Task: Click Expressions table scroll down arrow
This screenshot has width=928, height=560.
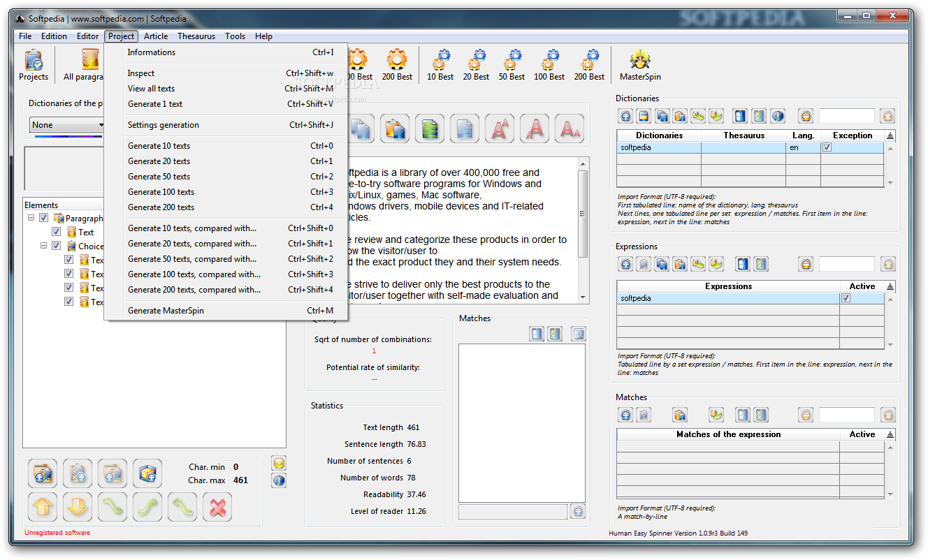Action: click(x=890, y=344)
